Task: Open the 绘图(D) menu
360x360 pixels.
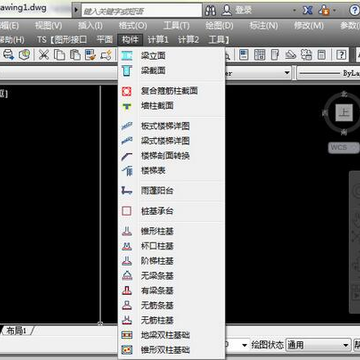Action: click(219, 26)
